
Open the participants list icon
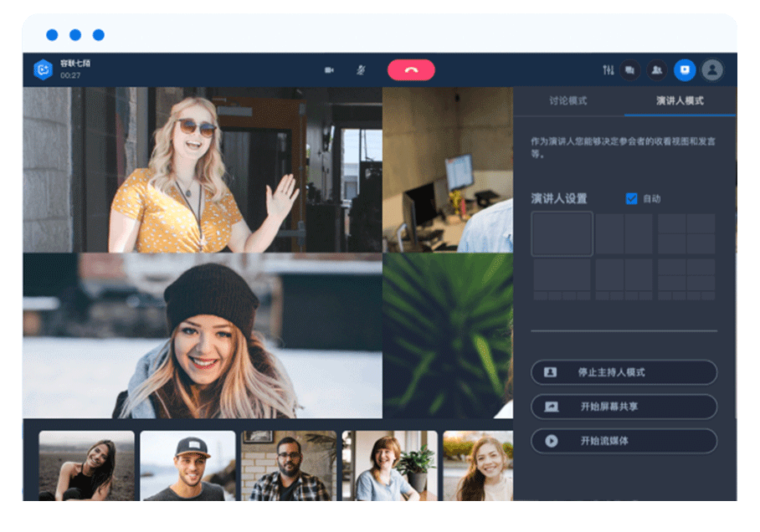657,70
